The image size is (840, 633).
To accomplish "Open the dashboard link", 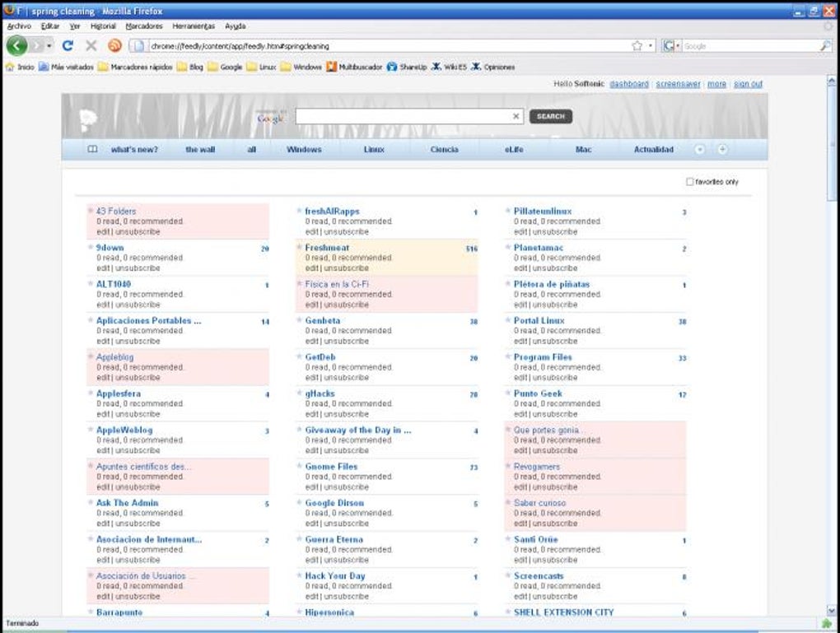I will click(x=629, y=84).
